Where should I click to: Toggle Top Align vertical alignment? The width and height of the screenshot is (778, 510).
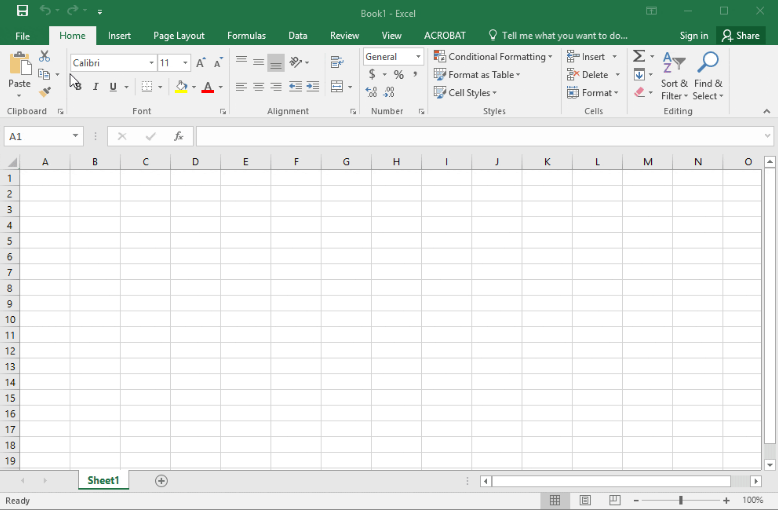242,62
